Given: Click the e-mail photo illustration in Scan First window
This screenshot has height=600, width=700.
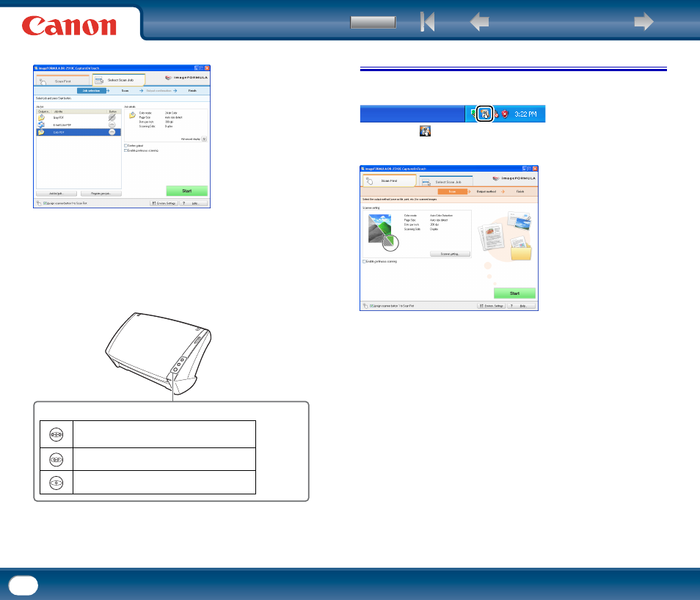Looking at the screenshot, I should click(519, 221).
